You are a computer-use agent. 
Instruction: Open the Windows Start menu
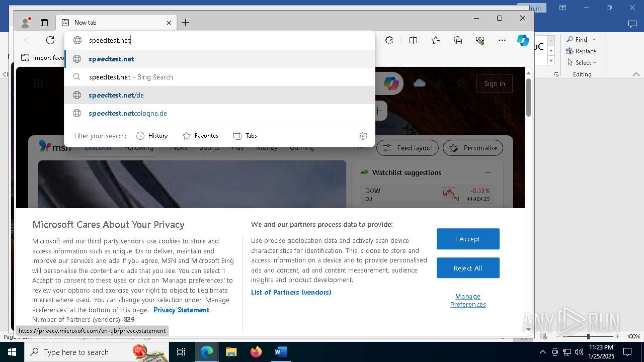[12, 352]
